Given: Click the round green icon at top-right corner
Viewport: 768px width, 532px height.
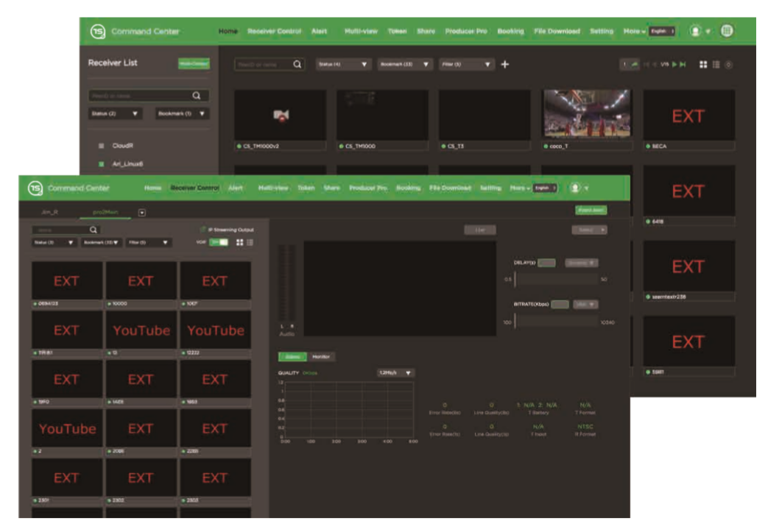Looking at the screenshot, I should [727, 32].
